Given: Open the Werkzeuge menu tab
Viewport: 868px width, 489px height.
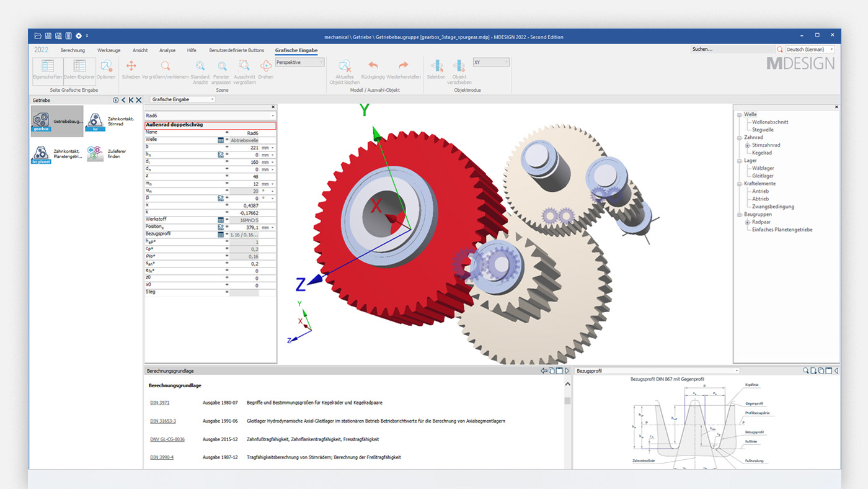Looking at the screenshot, I should 108,50.
